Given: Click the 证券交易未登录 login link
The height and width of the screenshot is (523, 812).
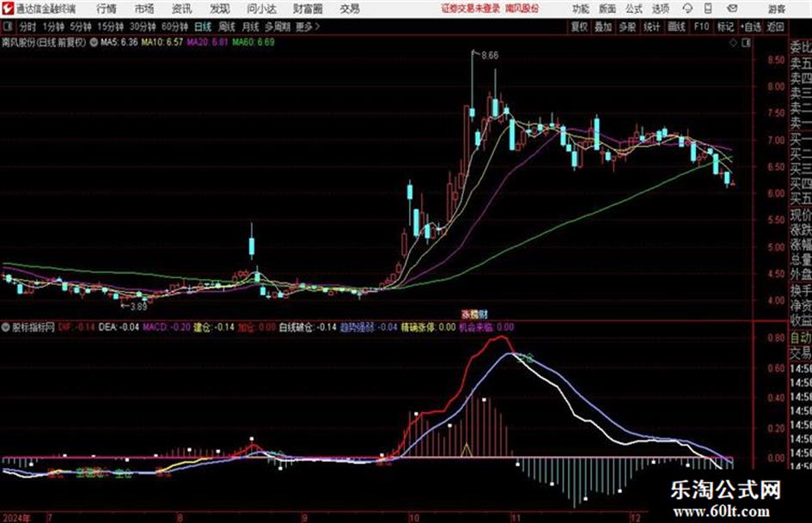Looking at the screenshot, I should tap(471, 9).
